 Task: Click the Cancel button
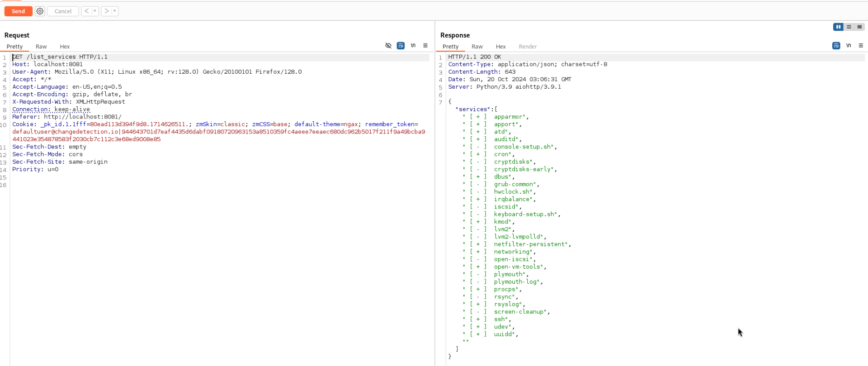[x=63, y=11]
